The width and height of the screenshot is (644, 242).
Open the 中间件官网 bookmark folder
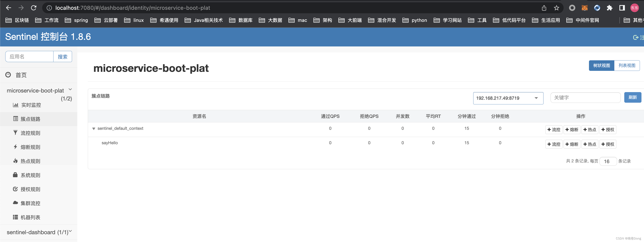click(583, 20)
